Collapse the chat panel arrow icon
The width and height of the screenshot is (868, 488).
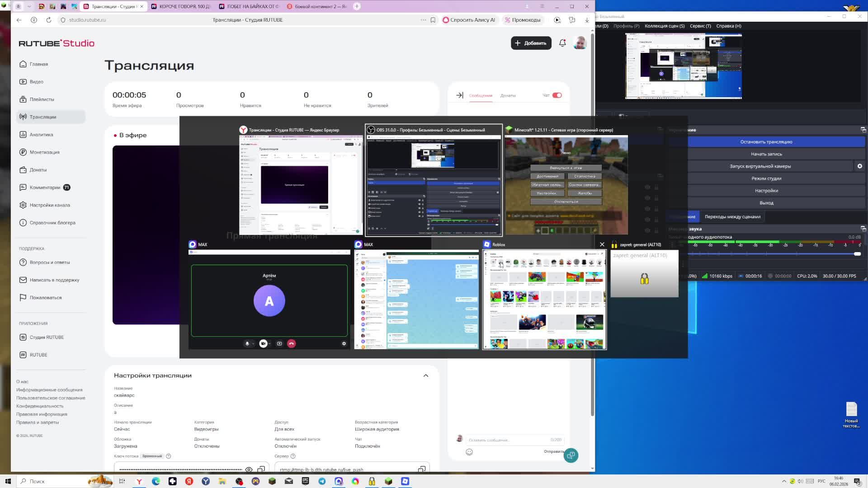tap(459, 95)
